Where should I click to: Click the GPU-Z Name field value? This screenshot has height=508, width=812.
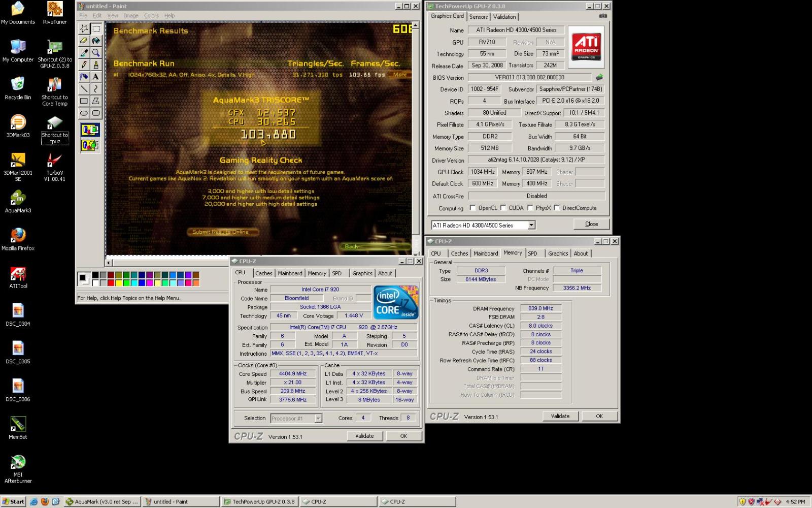(516, 30)
